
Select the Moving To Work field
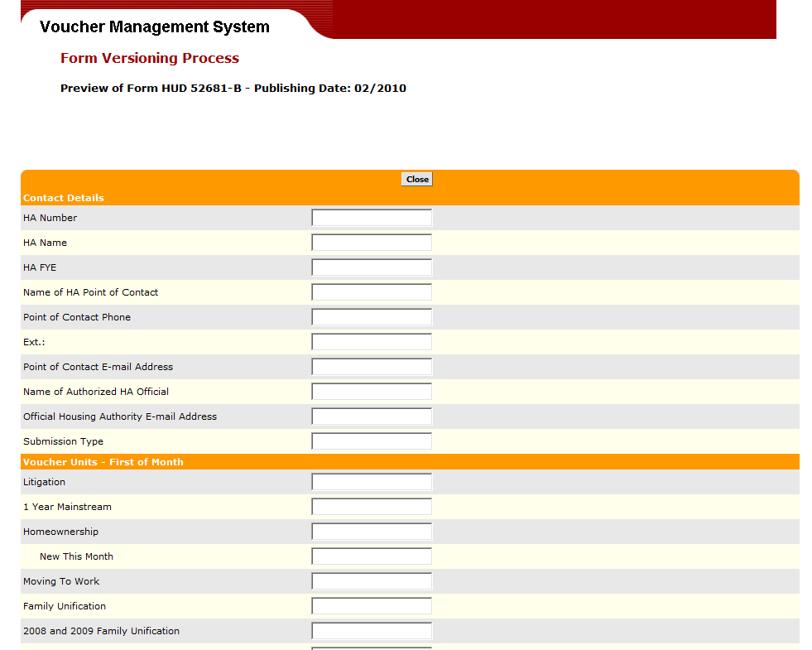[372, 581]
